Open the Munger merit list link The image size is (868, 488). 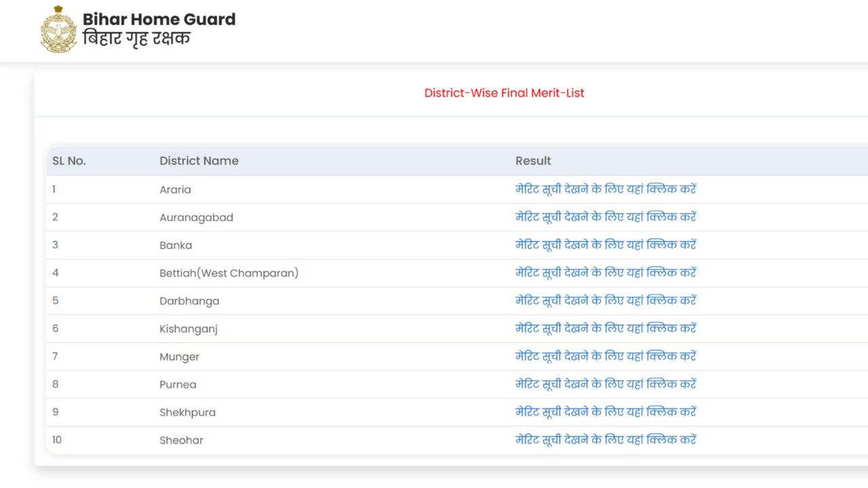coord(606,356)
